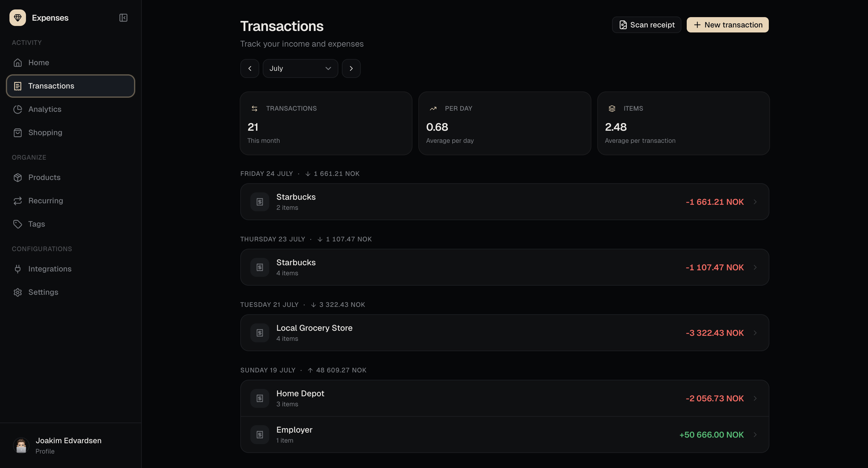Screen dimensions: 868x468
Task: Scan a receipt
Action: [646, 25]
